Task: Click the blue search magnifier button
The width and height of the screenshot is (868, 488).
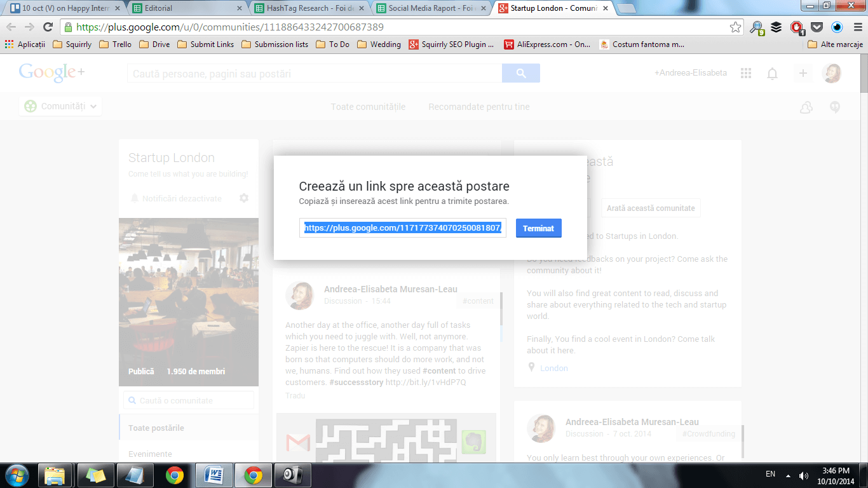Action: (x=521, y=74)
